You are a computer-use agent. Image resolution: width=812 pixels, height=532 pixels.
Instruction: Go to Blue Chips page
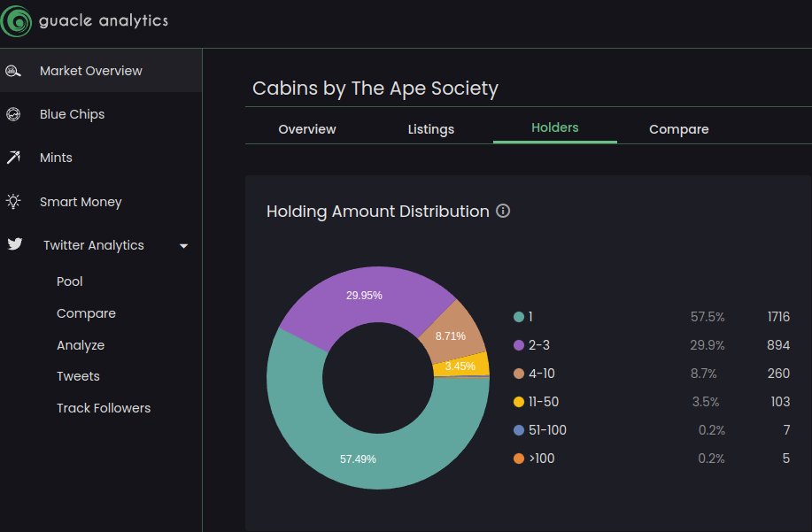[72, 114]
